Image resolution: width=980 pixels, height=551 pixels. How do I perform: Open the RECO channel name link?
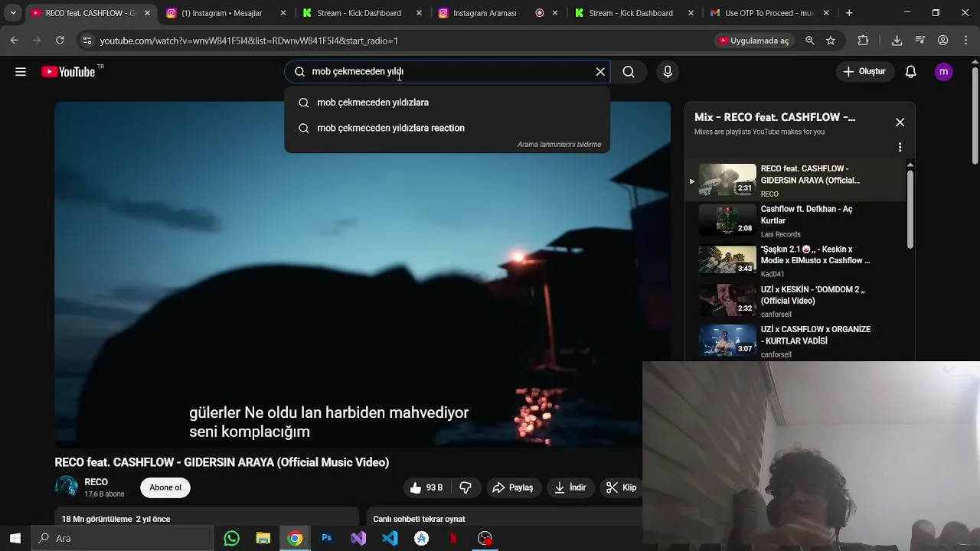click(96, 482)
